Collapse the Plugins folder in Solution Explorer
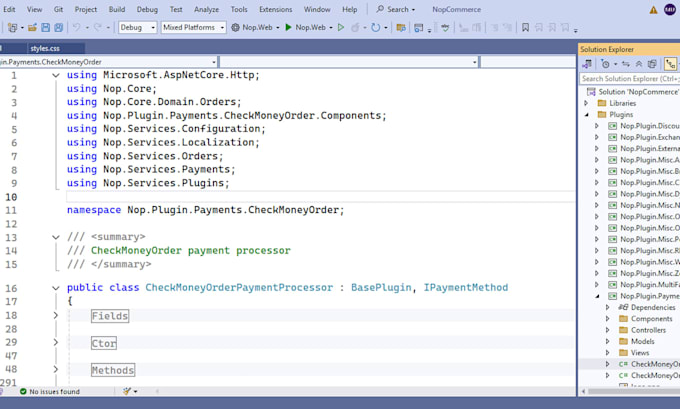Screen dimensions: 680x409 point(587,115)
